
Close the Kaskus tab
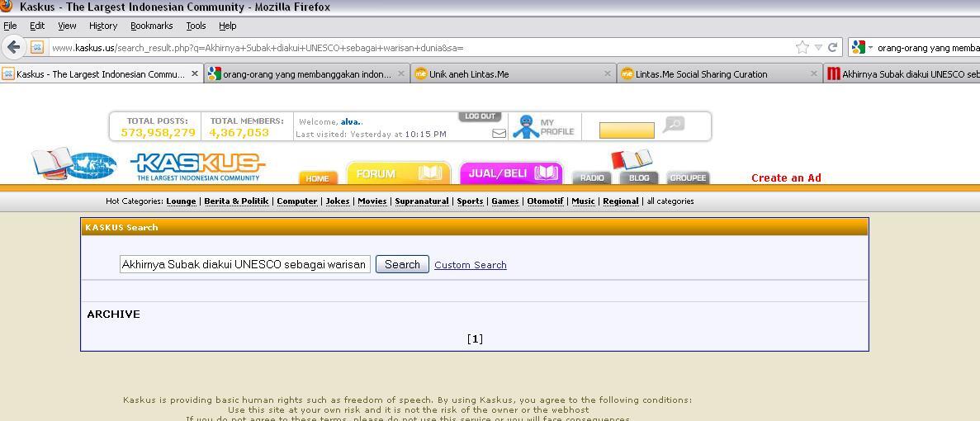(194, 73)
